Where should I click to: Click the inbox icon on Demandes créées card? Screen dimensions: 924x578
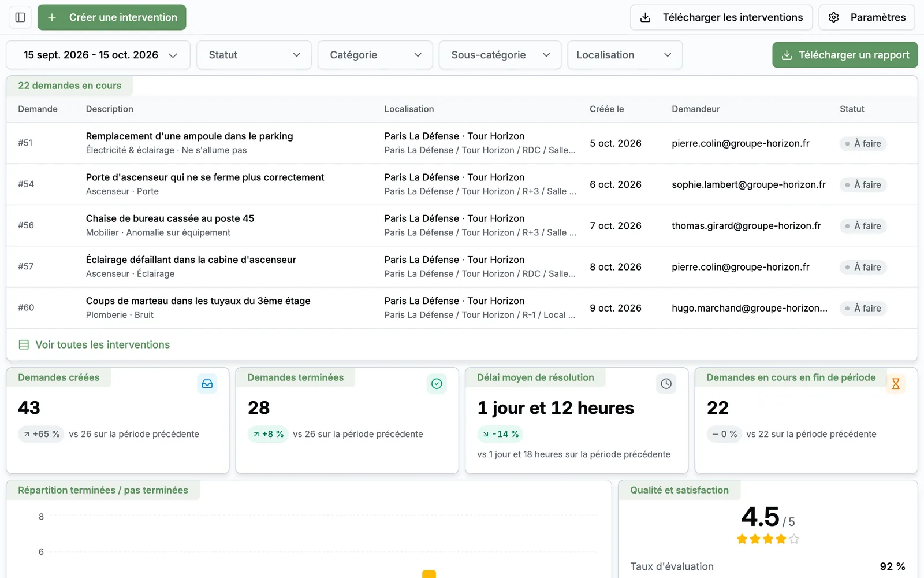click(x=207, y=384)
